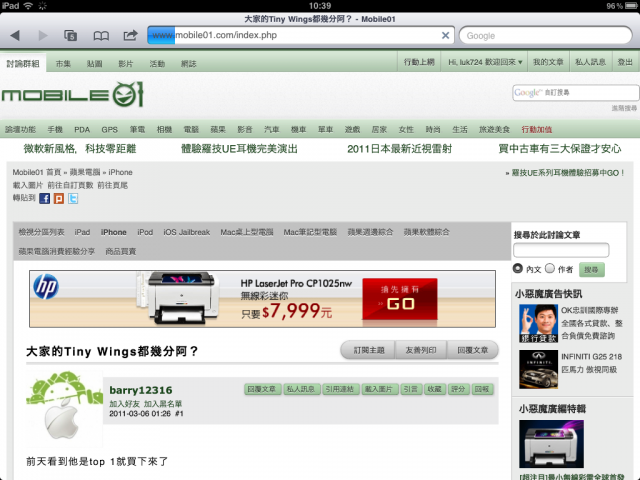The width and height of the screenshot is (640, 480).
Task: Open the Safari tabs pages icon
Action: click(x=71, y=36)
